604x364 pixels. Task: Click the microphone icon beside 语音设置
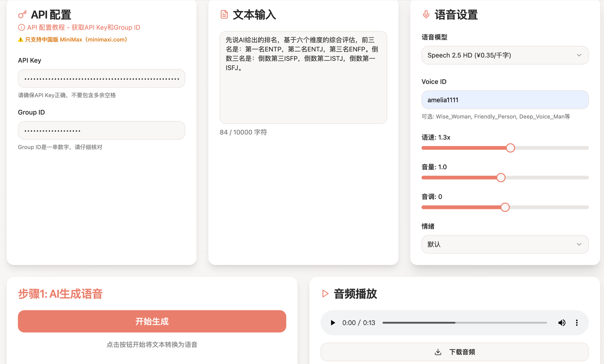[x=426, y=15]
